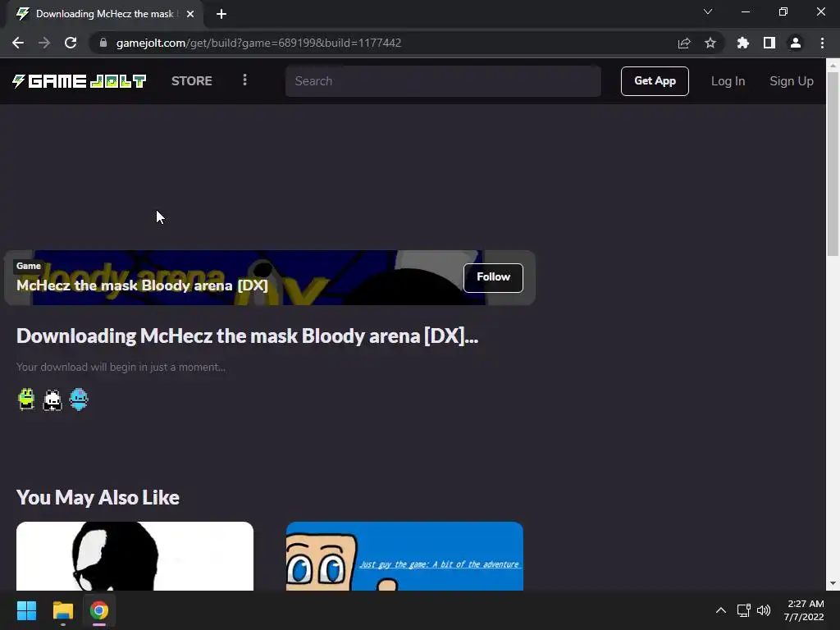
Task: Click the white pixel creature icon
Action: tap(52, 399)
